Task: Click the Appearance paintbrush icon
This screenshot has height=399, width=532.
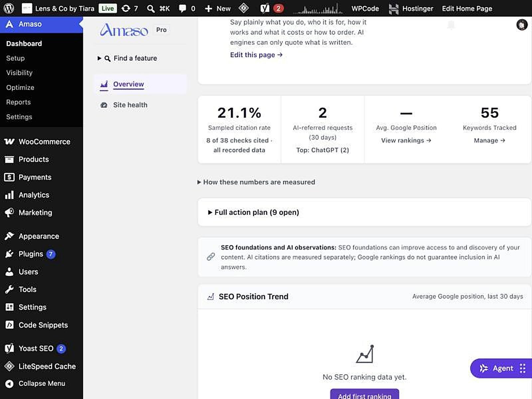Action: pos(9,236)
